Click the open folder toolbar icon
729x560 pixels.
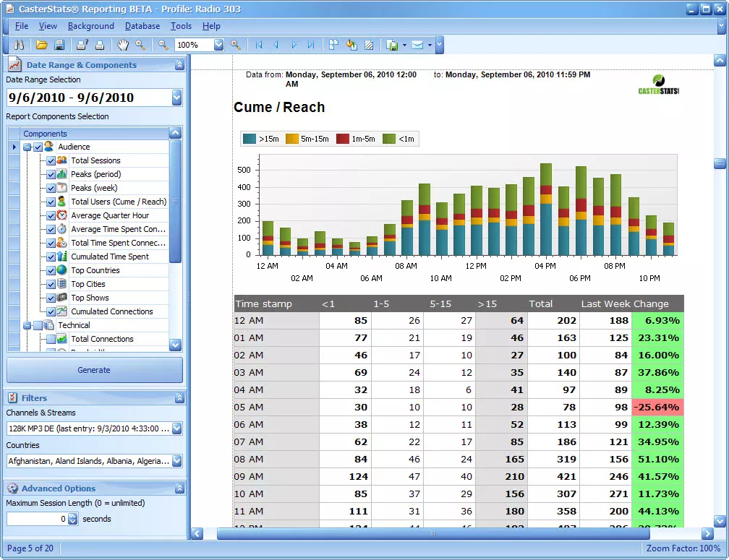tap(42, 45)
